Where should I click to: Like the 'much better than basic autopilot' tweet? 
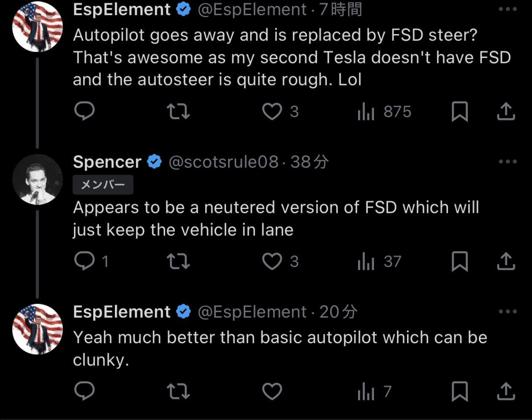click(x=272, y=391)
